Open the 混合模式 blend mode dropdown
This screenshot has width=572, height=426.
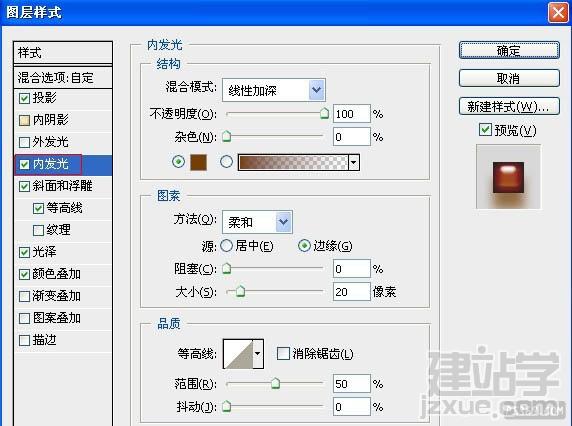[274, 90]
